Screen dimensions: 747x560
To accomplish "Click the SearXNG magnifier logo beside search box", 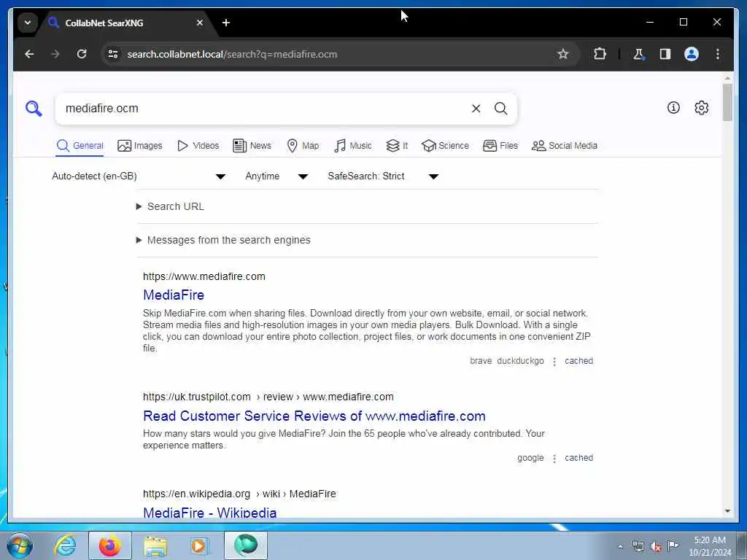I will tap(34, 109).
